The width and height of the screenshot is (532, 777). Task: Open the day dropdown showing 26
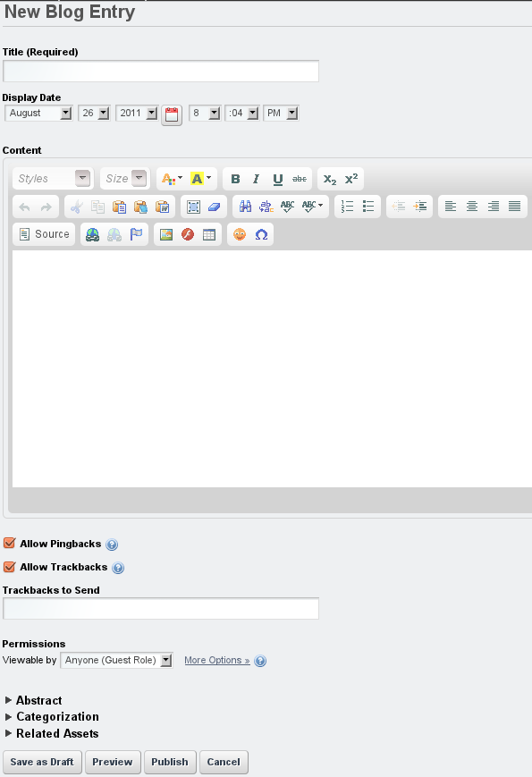tap(94, 113)
